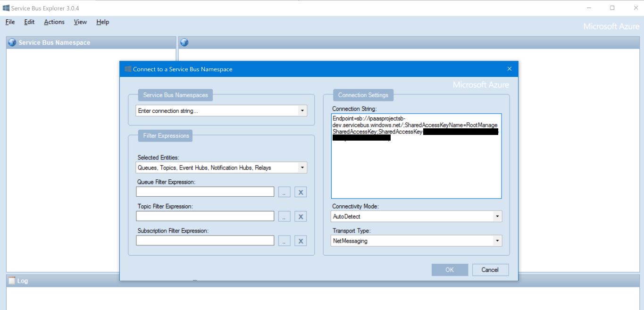This screenshot has width=644, height=310.
Task: Open the File menu
Action: point(10,22)
